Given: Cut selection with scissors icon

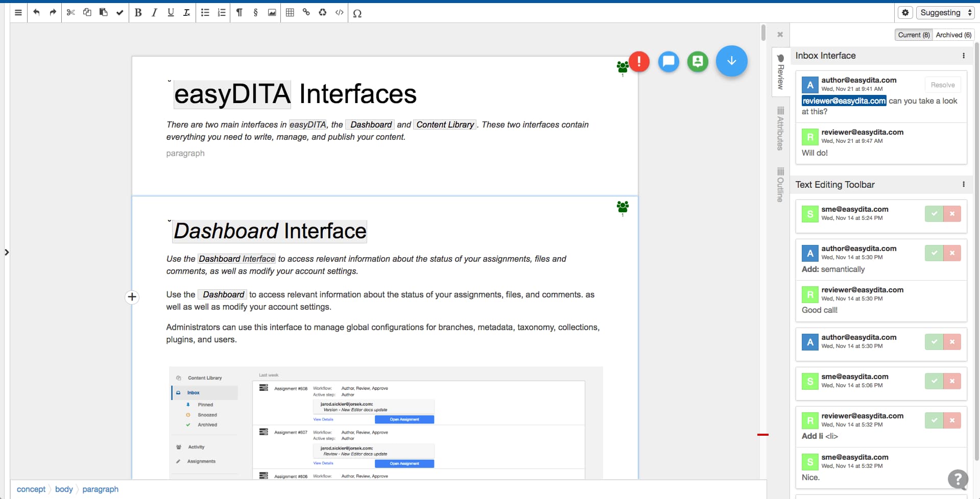Looking at the screenshot, I should (x=71, y=13).
